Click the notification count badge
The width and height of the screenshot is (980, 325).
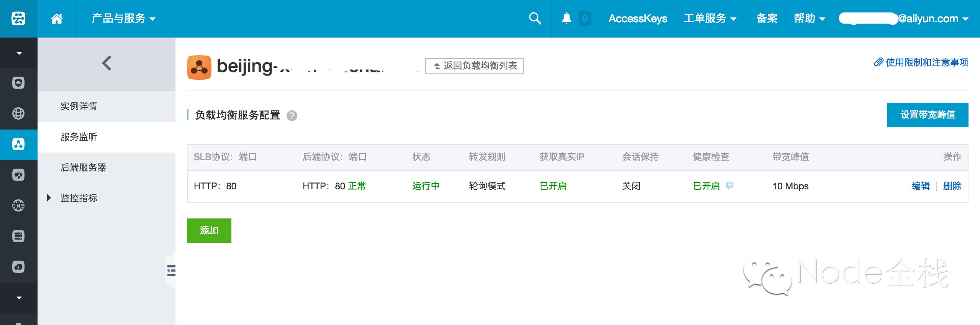[x=585, y=18]
